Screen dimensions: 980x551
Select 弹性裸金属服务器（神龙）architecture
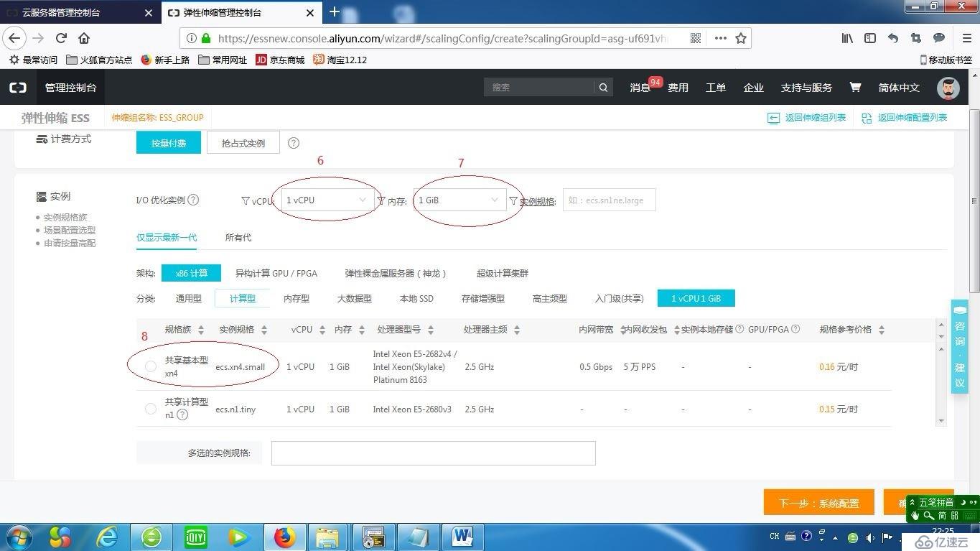click(396, 273)
